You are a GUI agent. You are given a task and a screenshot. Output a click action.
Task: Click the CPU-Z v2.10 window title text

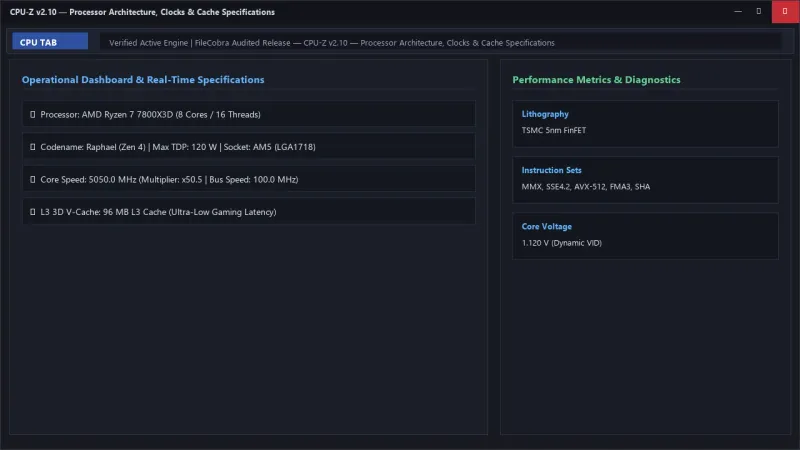click(x=142, y=12)
